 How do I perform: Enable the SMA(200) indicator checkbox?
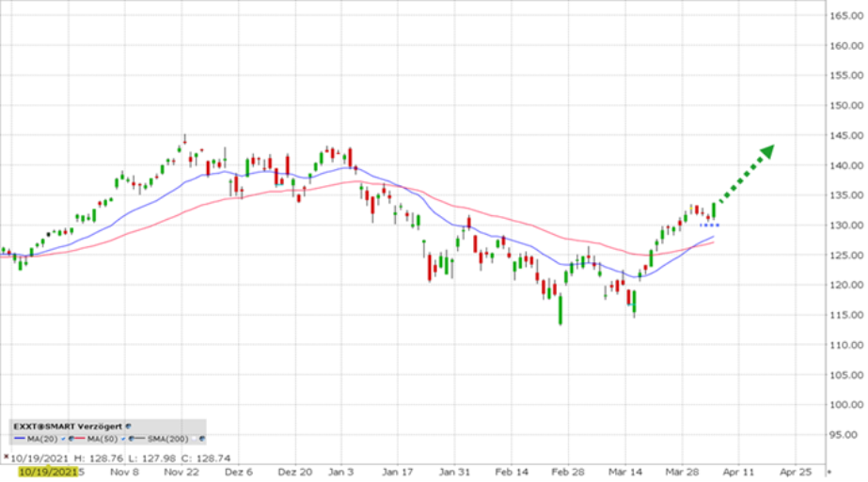click(195, 439)
